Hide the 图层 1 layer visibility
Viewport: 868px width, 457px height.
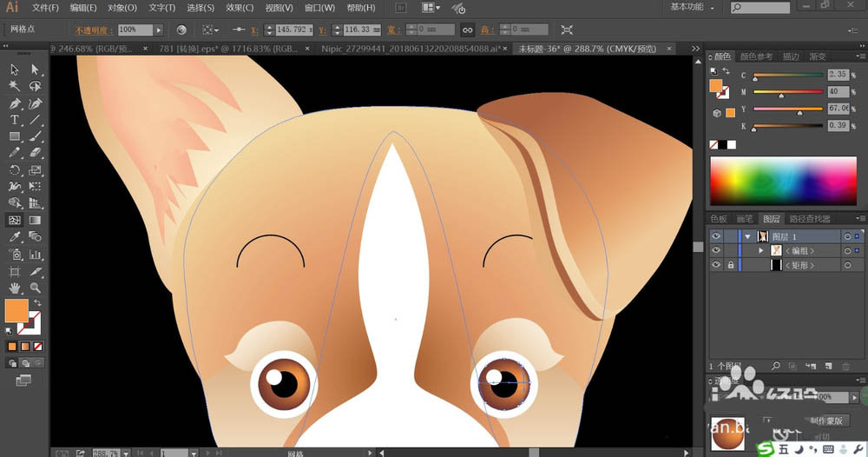coord(716,236)
